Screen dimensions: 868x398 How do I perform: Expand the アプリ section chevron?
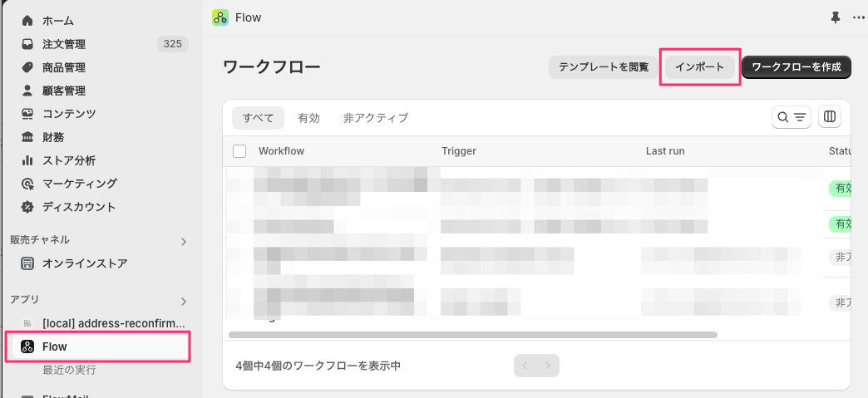[x=184, y=301]
